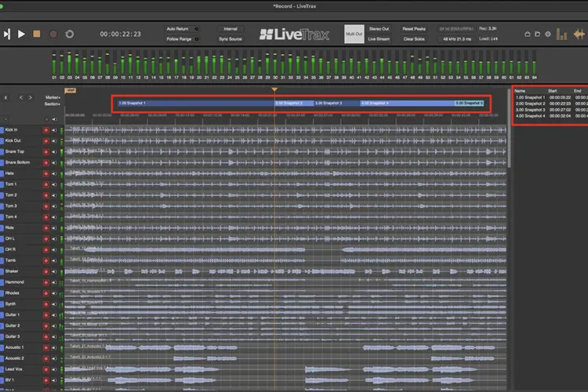Open the sample rate 48 kHz selector
The width and height of the screenshot is (588, 392).
tap(456, 39)
